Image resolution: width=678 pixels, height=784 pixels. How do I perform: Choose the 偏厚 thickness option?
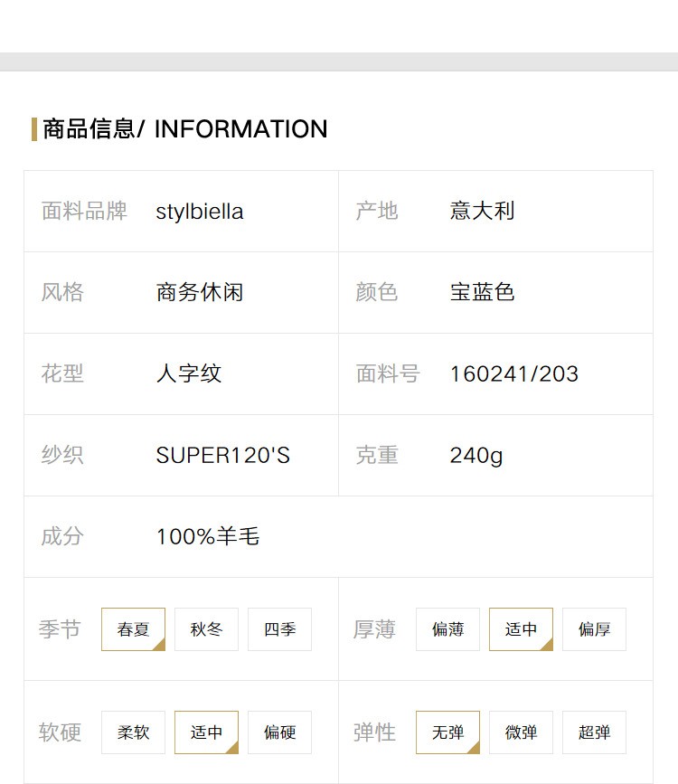594,629
